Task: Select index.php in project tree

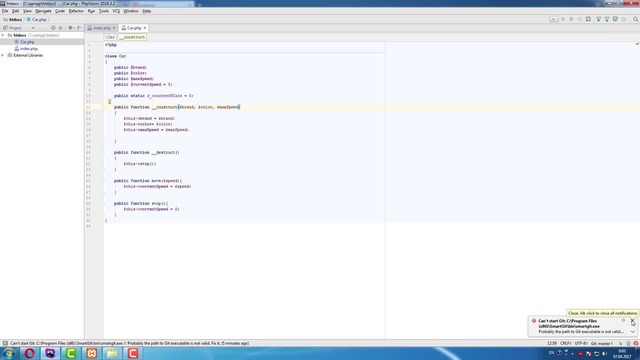Action: [x=28, y=49]
